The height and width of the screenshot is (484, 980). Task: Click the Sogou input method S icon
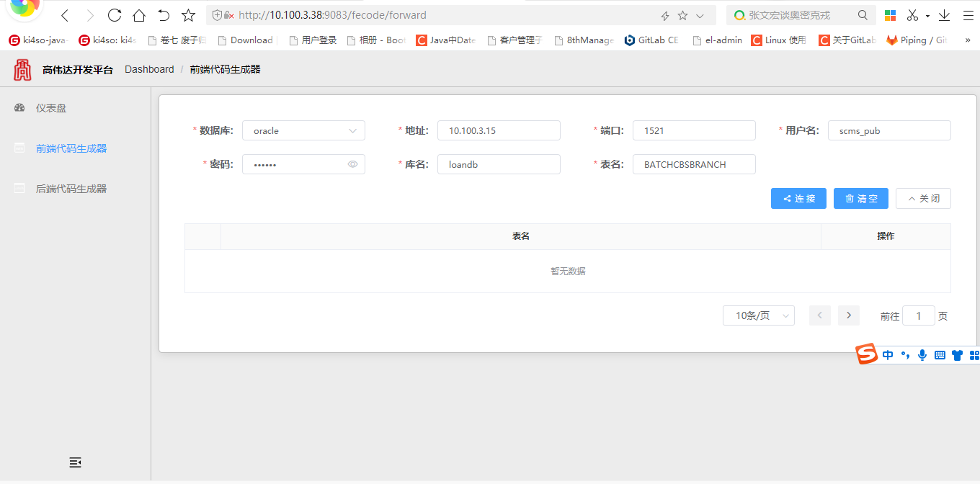pos(866,354)
